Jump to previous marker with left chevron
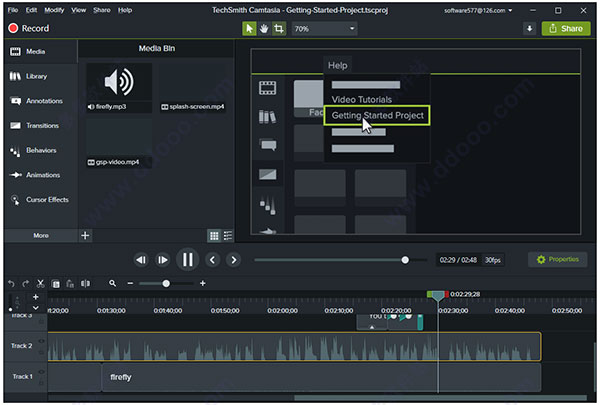The width and height of the screenshot is (600, 405). tap(212, 260)
